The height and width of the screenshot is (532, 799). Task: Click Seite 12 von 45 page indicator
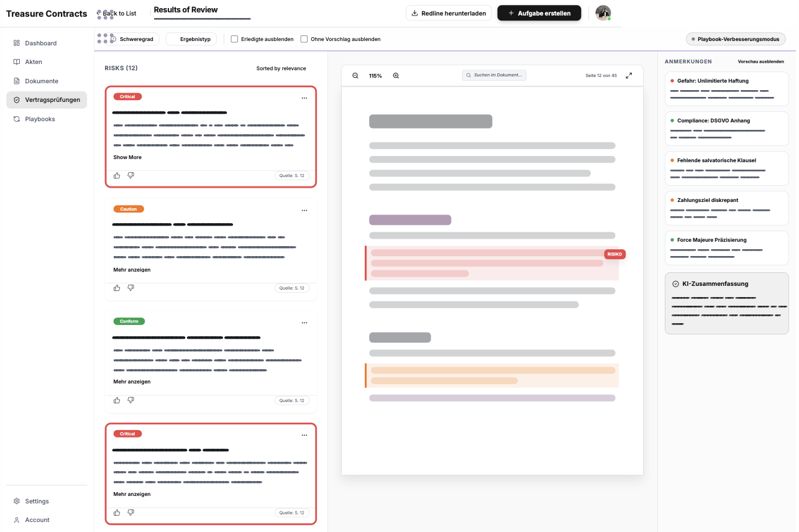(x=601, y=76)
